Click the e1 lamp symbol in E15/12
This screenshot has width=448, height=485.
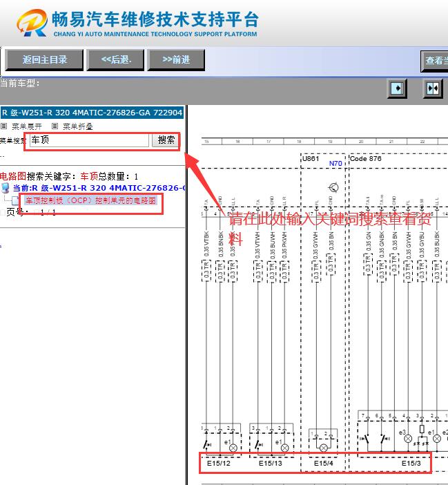coord(233,448)
